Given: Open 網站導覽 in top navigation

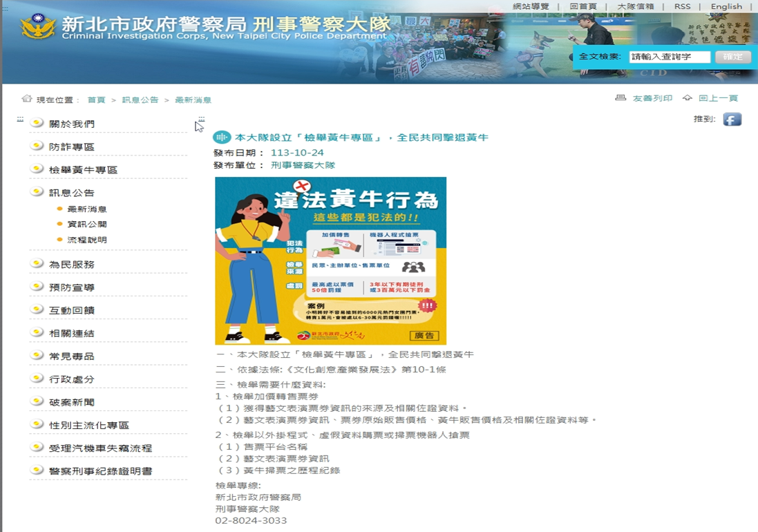Looking at the screenshot, I should coord(531,6).
